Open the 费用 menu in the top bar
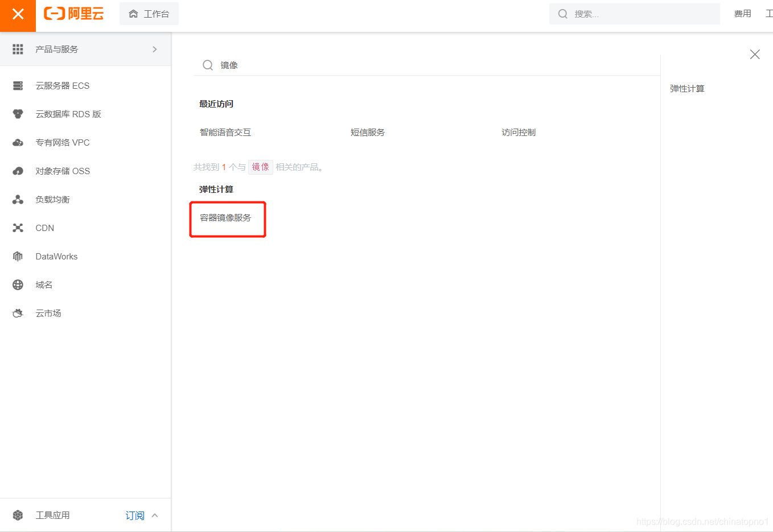 (742, 14)
